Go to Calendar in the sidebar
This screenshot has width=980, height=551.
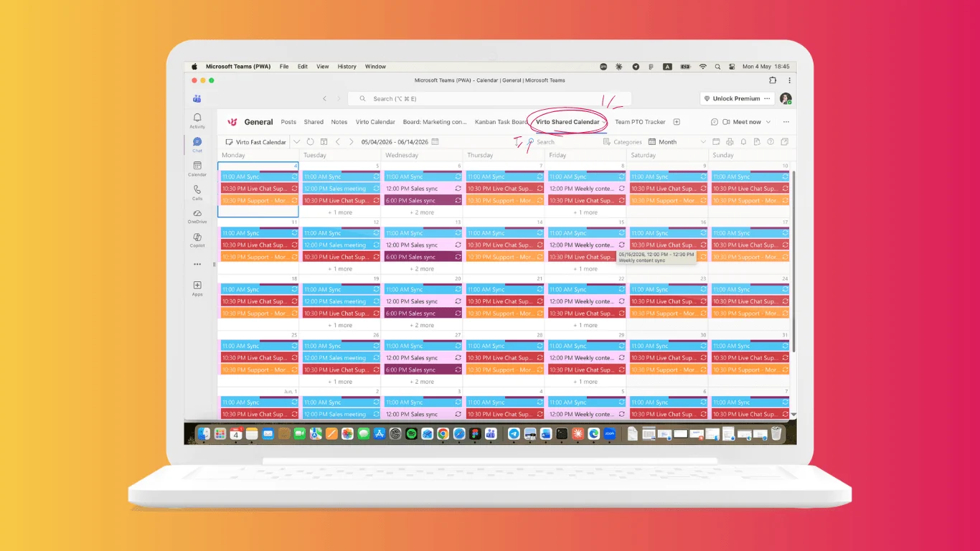coord(197,169)
